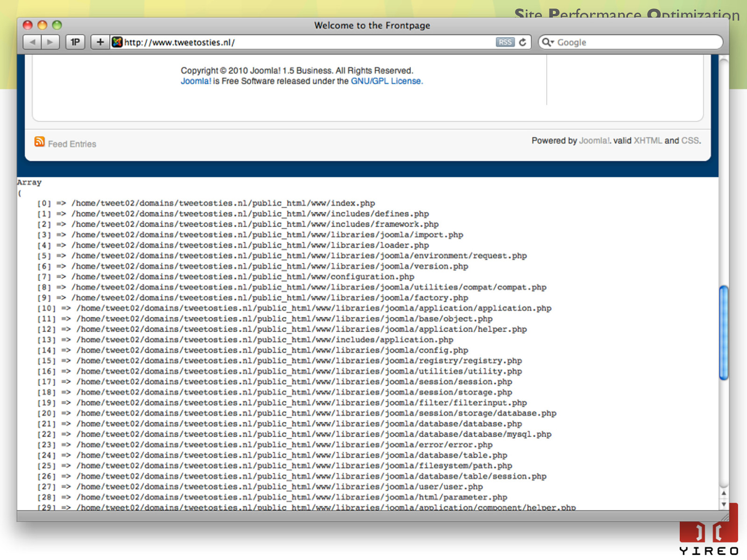Open the Feed Entries link

(72, 144)
